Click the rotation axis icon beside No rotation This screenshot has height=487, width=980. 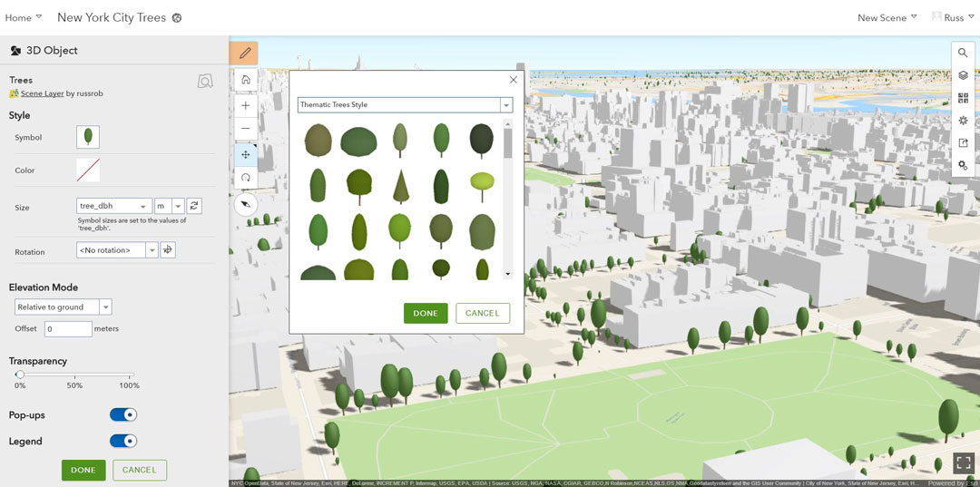[168, 249]
